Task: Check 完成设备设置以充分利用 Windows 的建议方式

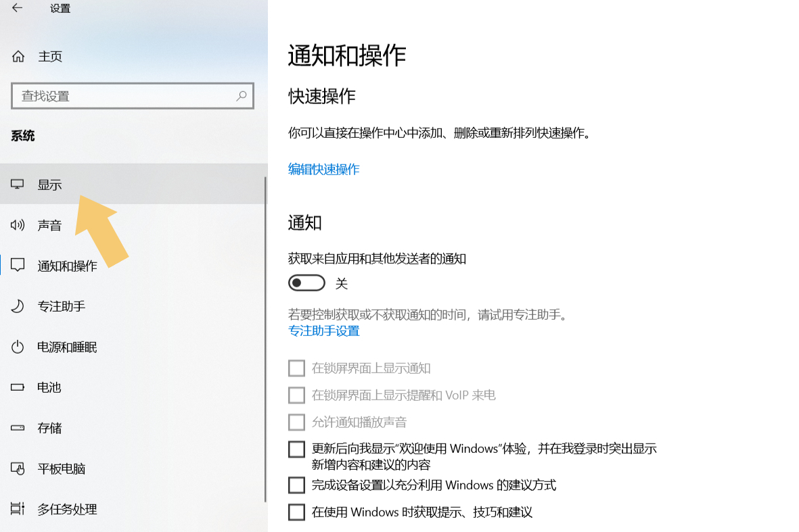Action: 296,485
